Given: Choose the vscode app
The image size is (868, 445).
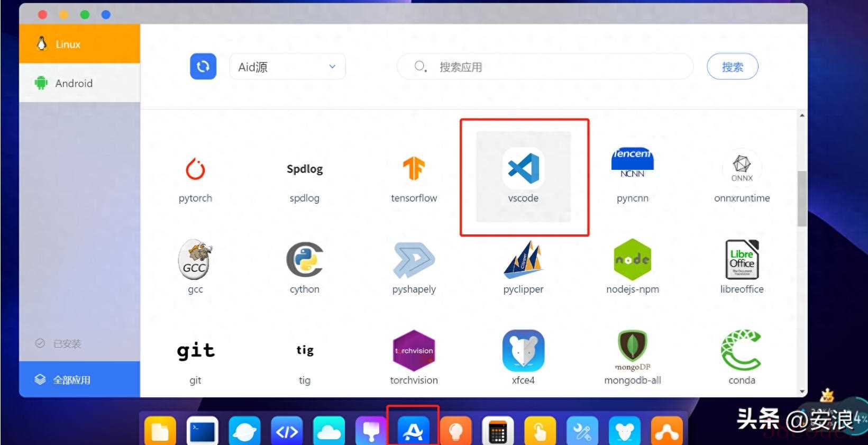Looking at the screenshot, I should click(x=523, y=177).
